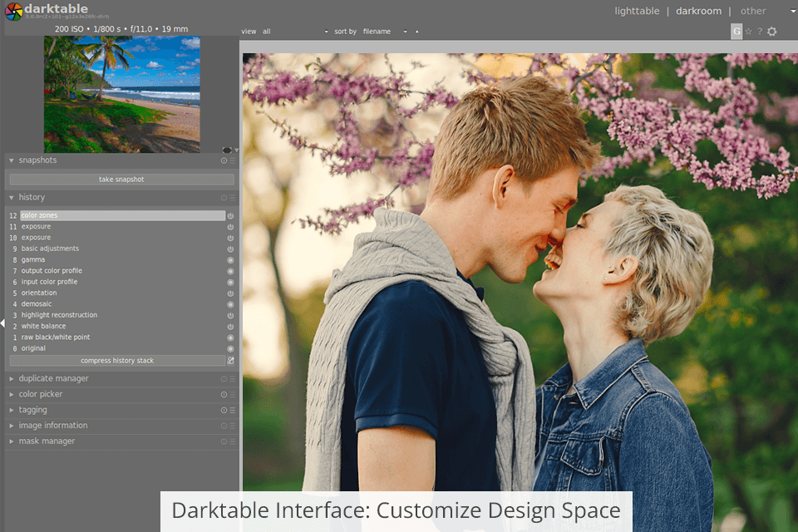Click the icon beside compress history stack
Image resolution: width=798 pixels, height=532 pixels.
pyautogui.click(x=231, y=361)
